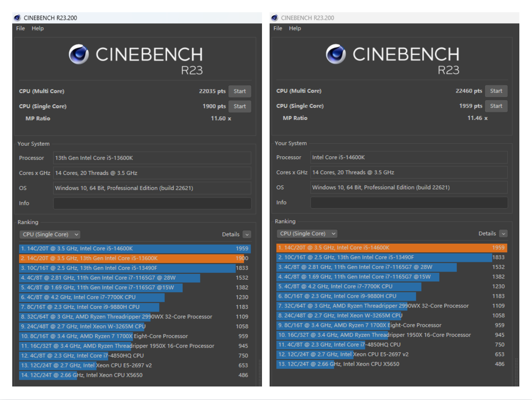Screen dimensions: 532x400
Task: Select i7-1165G7 @15W row, right window
Action: pos(392,277)
